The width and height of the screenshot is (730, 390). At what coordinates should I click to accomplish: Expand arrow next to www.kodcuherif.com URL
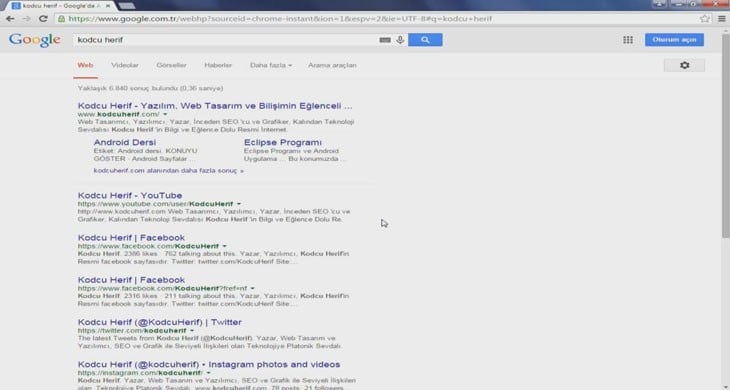point(165,114)
